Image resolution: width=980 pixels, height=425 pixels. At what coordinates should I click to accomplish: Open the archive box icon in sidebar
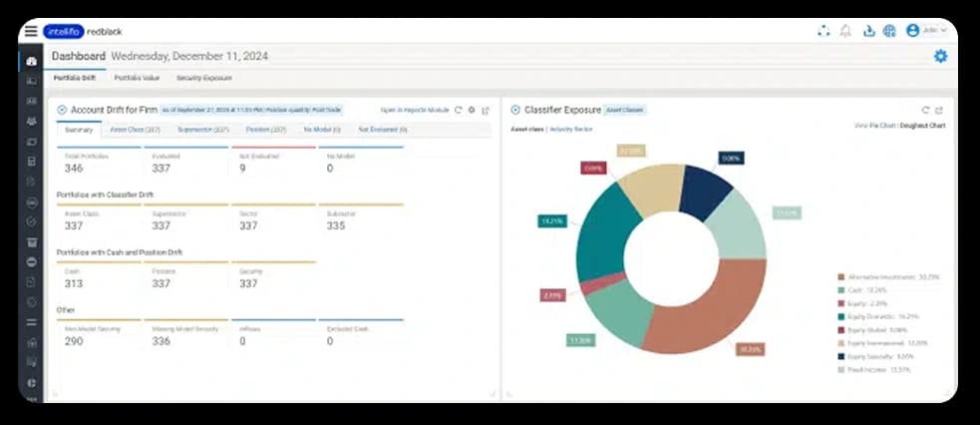click(31, 241)
